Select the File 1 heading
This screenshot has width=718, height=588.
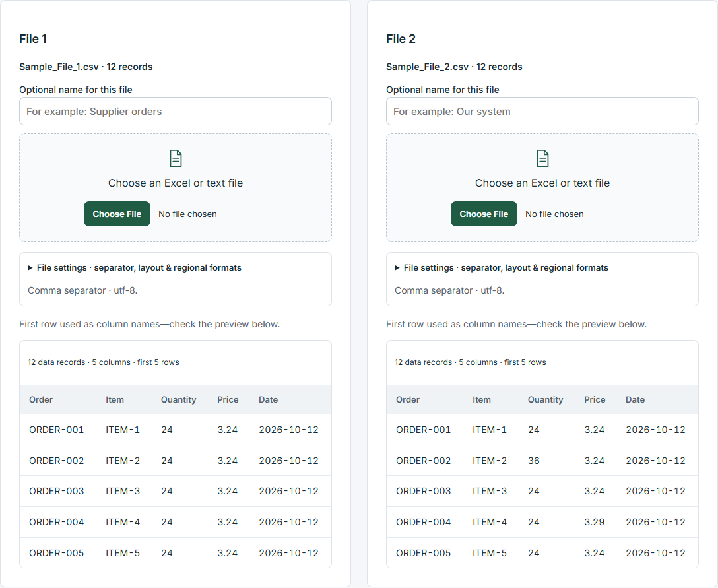coord(33,39)
